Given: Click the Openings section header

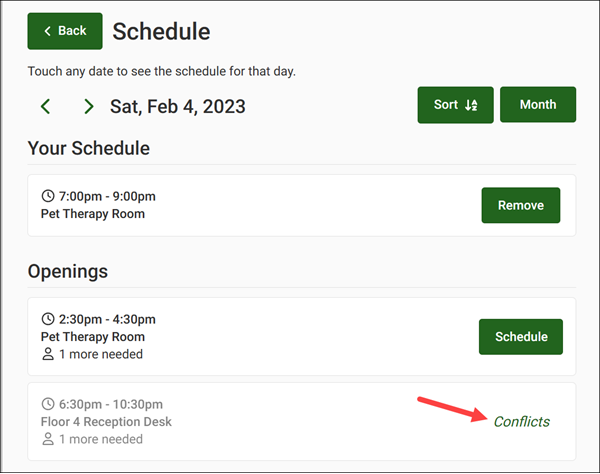Looking at the screenshot, I should [68, 271].
